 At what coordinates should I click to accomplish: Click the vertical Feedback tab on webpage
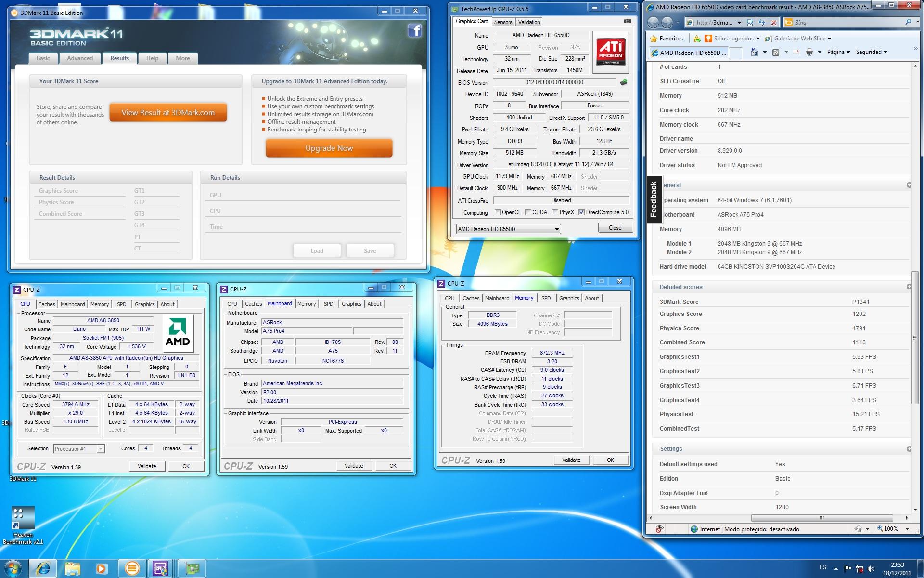(x=653, y=199)
